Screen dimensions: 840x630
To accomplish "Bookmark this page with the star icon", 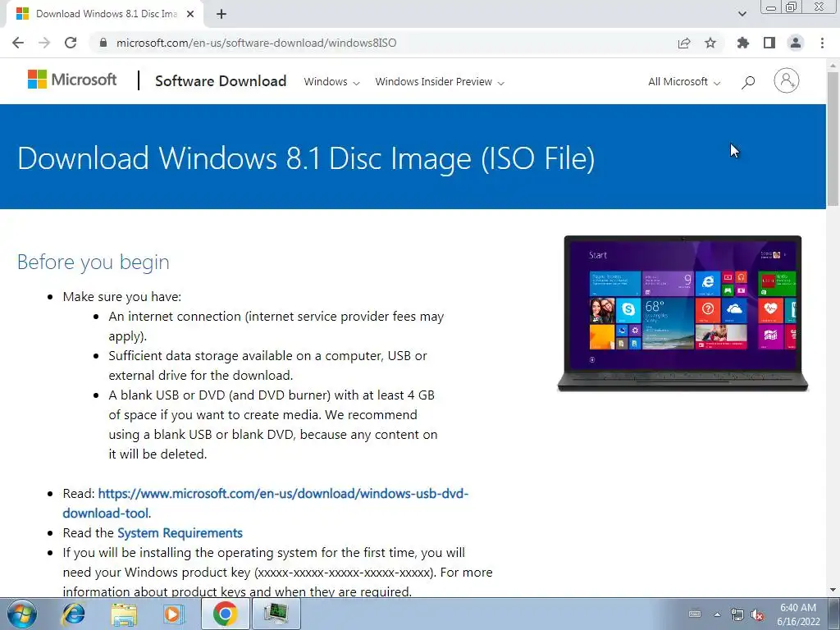I will point(710,43).
